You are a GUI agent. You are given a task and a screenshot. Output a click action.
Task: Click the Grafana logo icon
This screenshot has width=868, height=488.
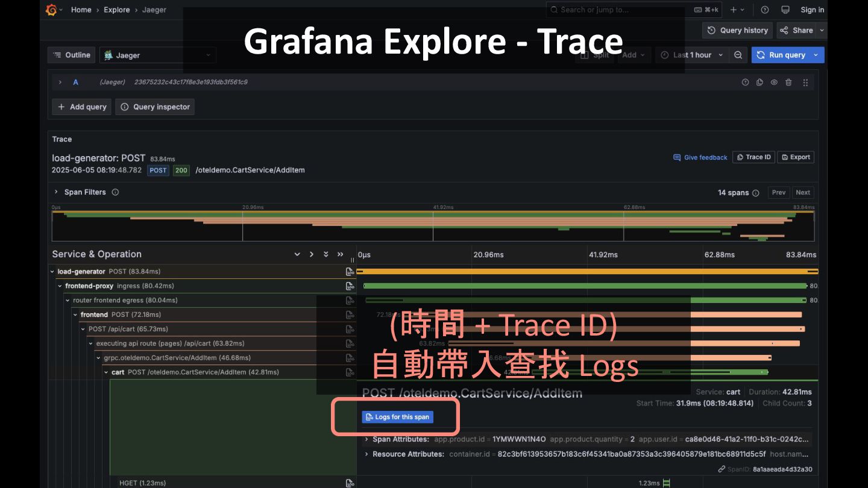(51, 10)
